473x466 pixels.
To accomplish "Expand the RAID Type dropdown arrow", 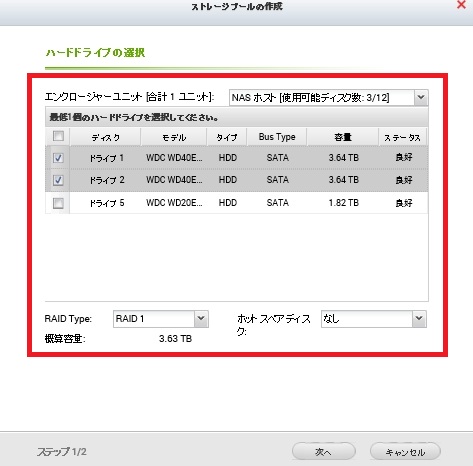I will click(x=201, y=319).
